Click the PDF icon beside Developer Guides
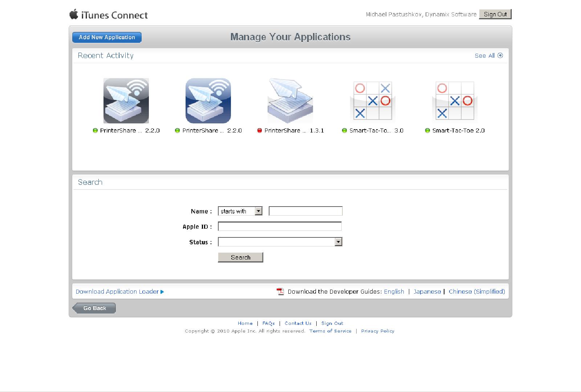This screenshot has width=581, height=392. coord(280,291)
